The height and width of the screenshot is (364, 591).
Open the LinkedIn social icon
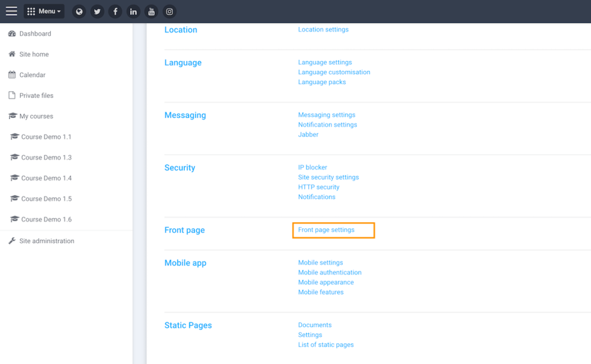click(133, 12)
